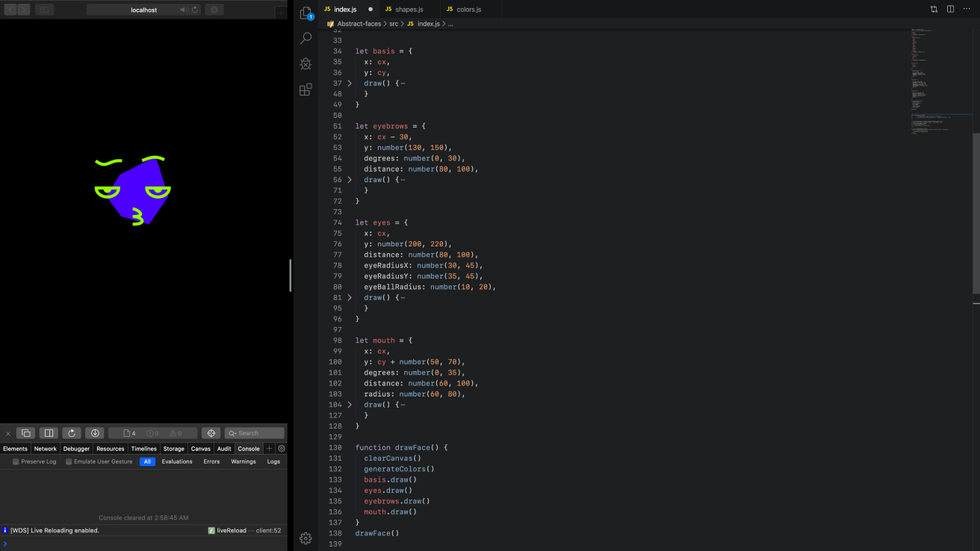Click the web inspector reload page icon

[72, 433]
